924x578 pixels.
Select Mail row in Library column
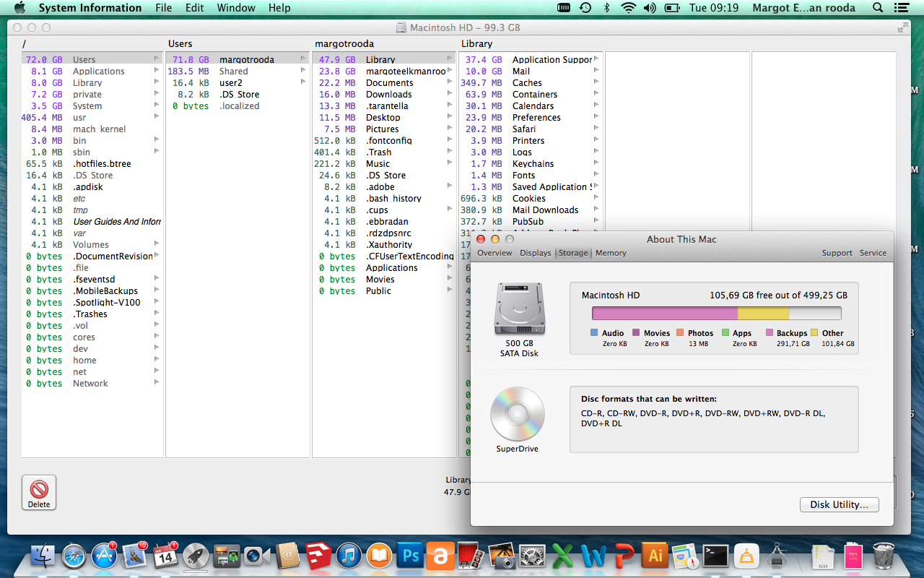[x=531, y=71]
